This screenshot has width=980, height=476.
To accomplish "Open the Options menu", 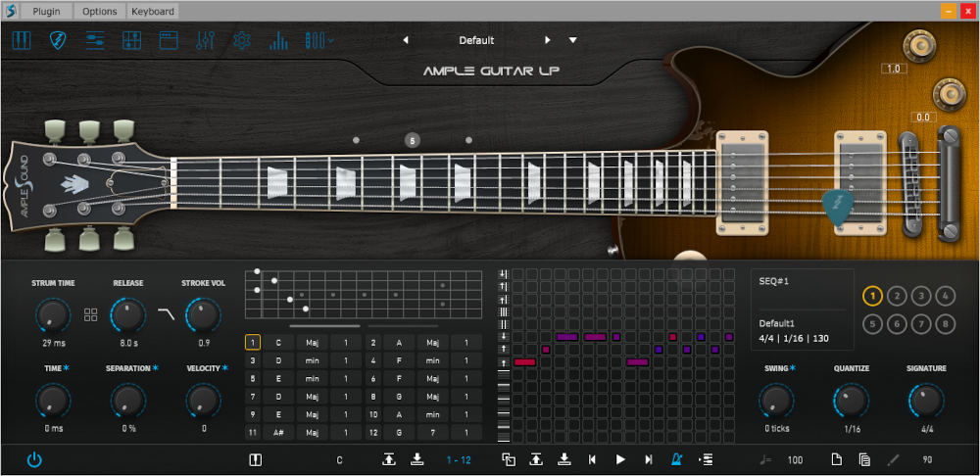I will [100, 11].
